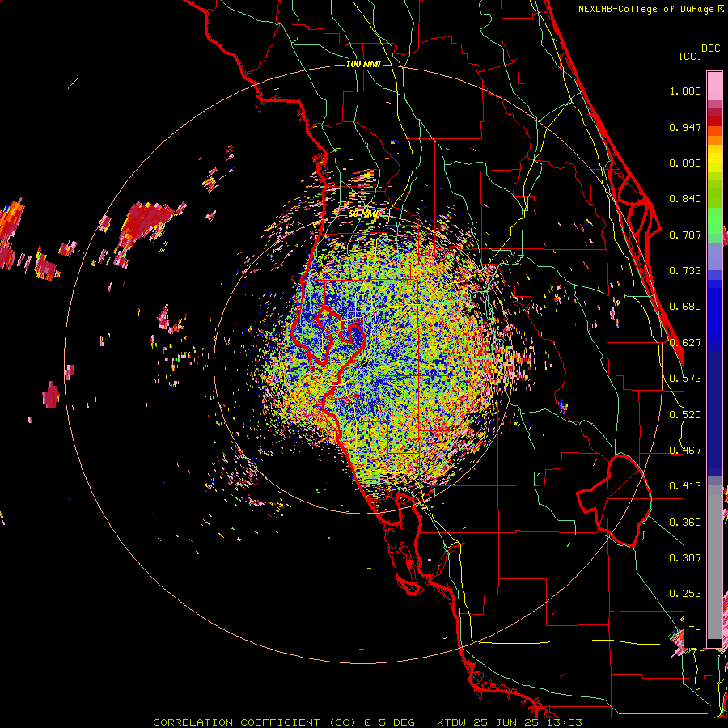
Task: Select the 0.680 scale value
Action: coord(685,307)
